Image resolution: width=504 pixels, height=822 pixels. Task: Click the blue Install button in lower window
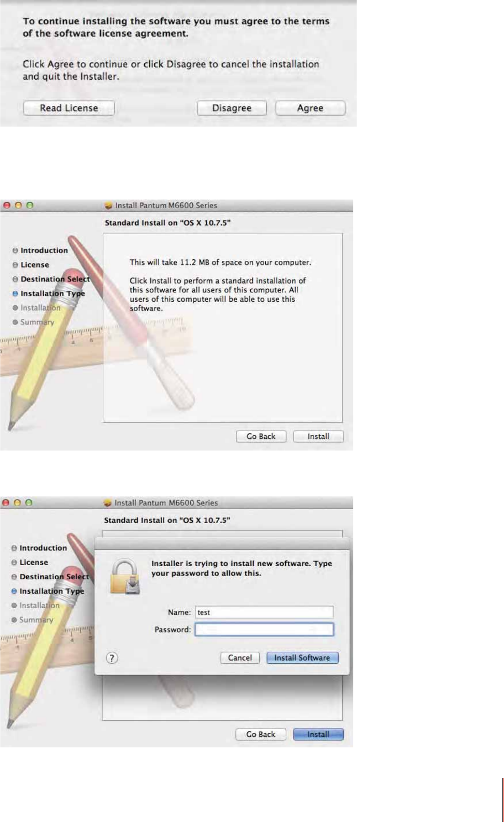pos(318,734)
